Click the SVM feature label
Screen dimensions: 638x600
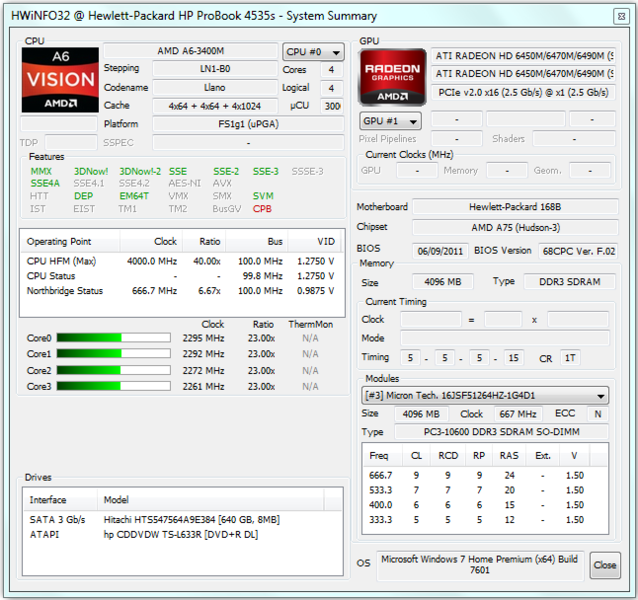point(263,196)
